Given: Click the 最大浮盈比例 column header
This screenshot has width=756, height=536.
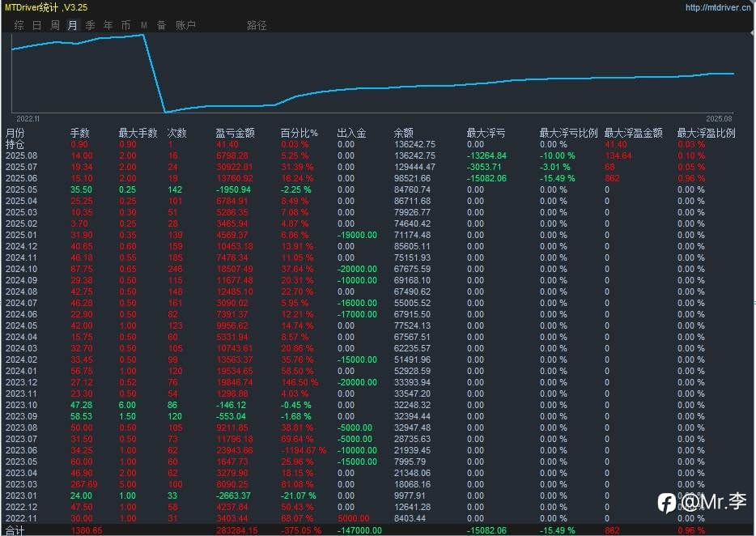Looking at the screenshot, I should (707, 133).
